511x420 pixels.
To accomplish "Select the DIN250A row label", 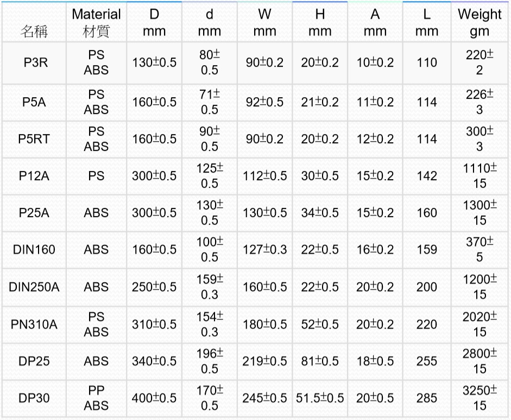I will [x=34, y=287].
